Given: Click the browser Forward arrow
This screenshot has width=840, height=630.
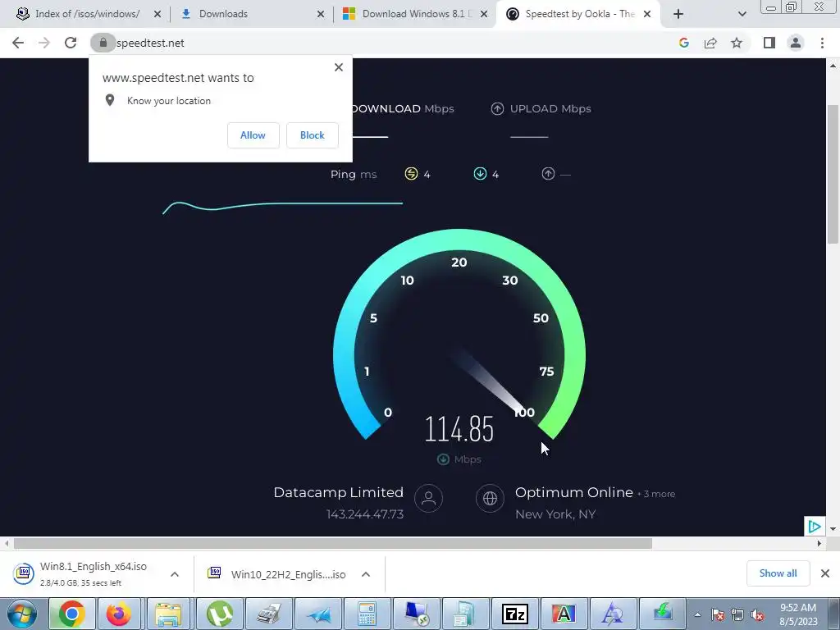Looking at the screenshot, I should click(x=44, y=43).
